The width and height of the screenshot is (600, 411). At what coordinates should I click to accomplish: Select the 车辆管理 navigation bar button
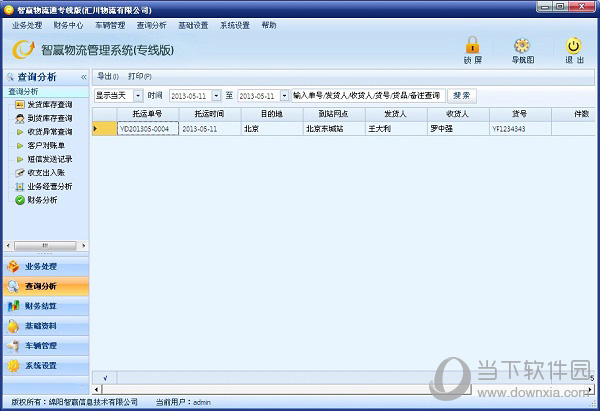pyautogui.click(x=46, y=346)
